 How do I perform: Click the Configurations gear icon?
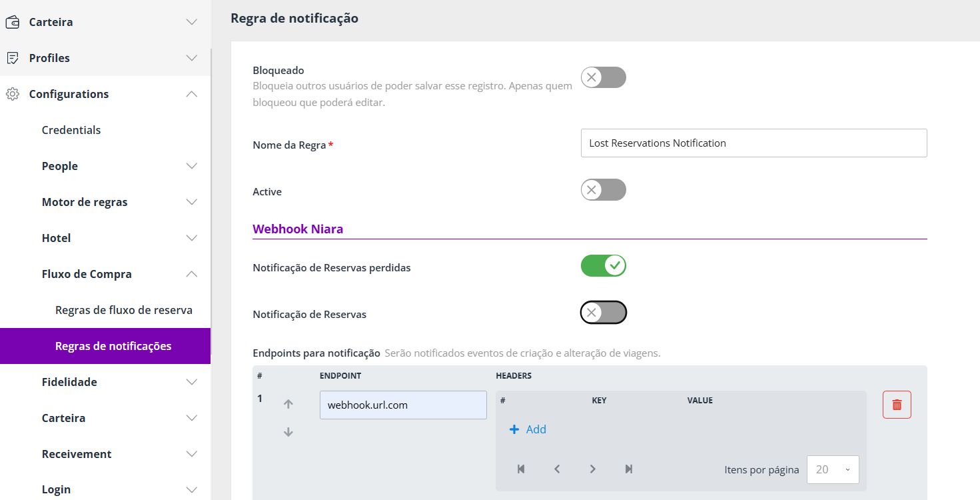(x=12, y=94)
